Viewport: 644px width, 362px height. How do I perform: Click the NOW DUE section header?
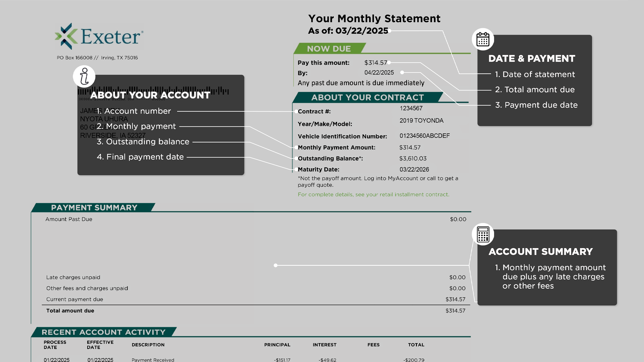coord(329,49)
